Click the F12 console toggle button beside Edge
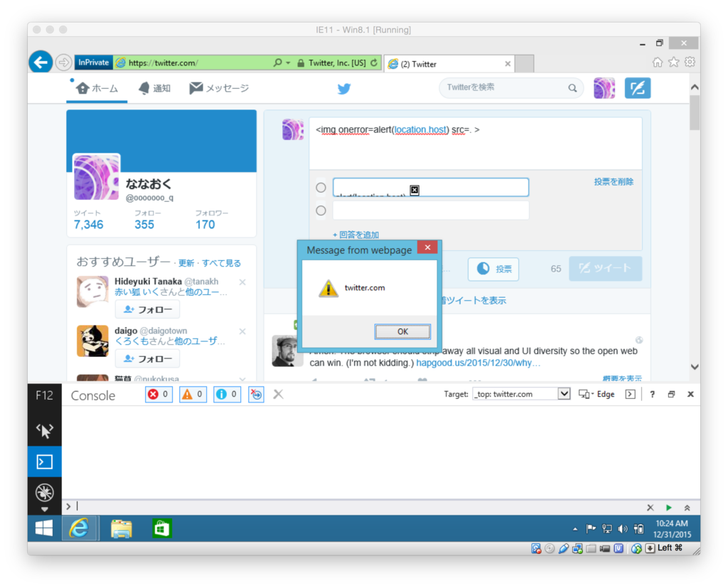 630,395
